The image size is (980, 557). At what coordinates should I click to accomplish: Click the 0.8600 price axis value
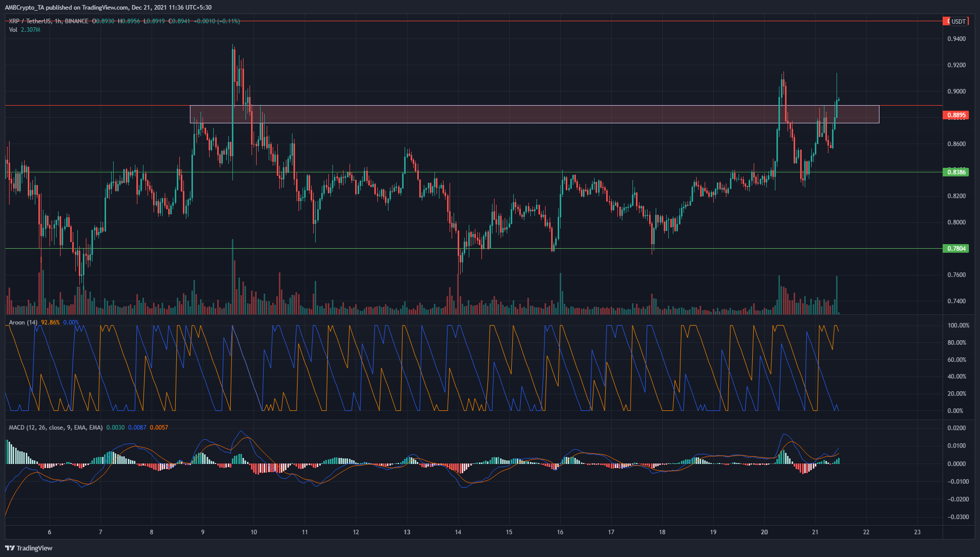tap(956, 144)
